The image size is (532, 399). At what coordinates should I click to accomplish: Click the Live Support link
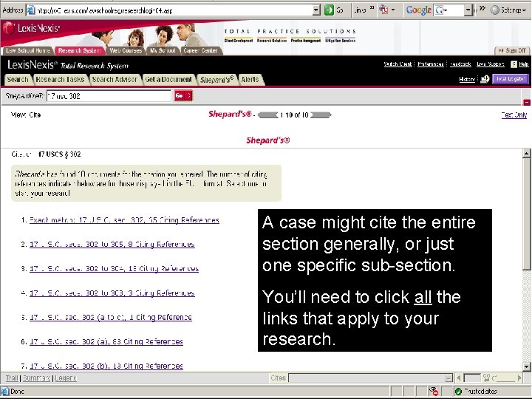point(491,64)
